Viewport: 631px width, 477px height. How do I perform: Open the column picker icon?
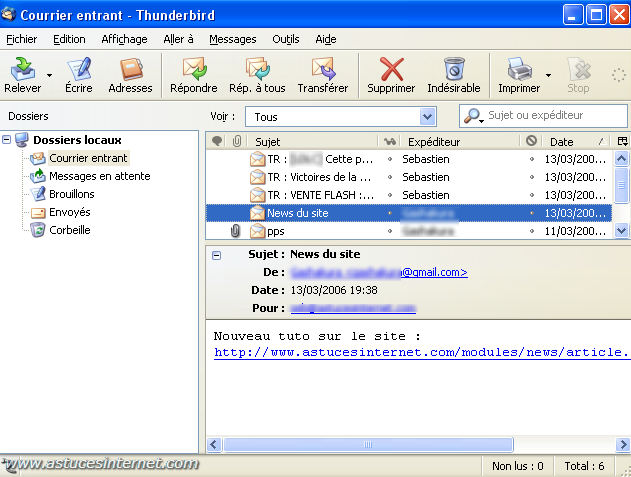tap(622, 141)
